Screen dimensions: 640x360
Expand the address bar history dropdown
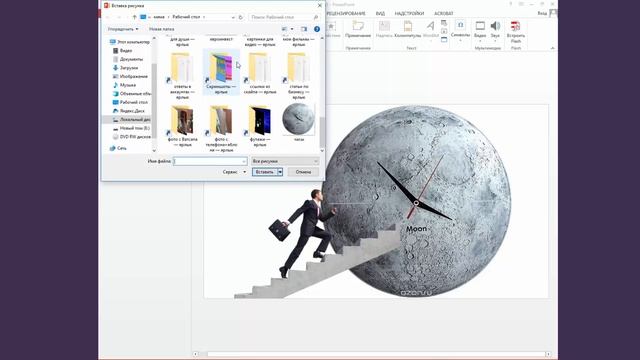tap(233, 17)
